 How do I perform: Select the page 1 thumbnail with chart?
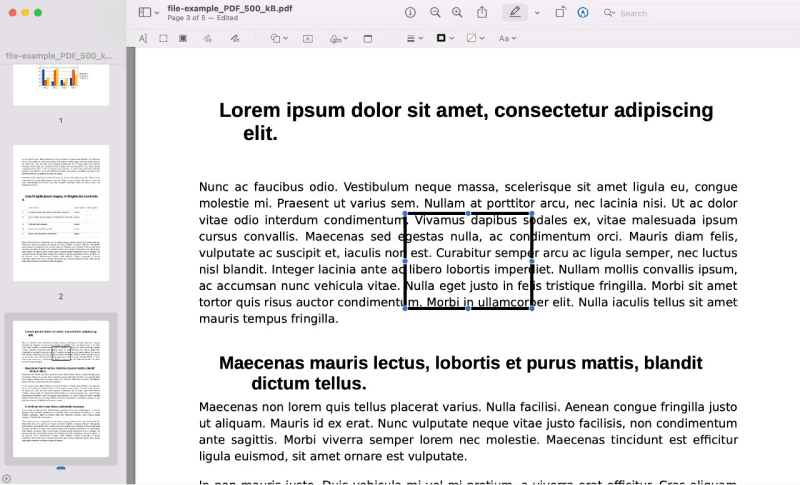[61, 85]
